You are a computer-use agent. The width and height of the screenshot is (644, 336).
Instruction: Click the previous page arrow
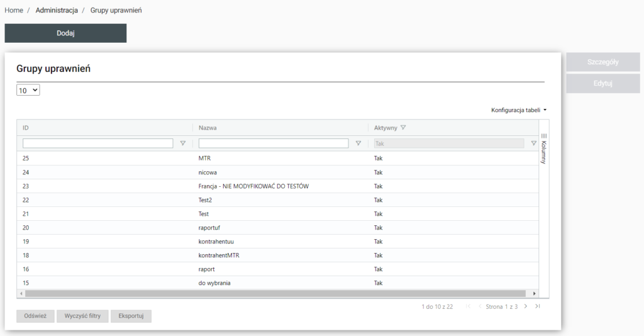480,306
